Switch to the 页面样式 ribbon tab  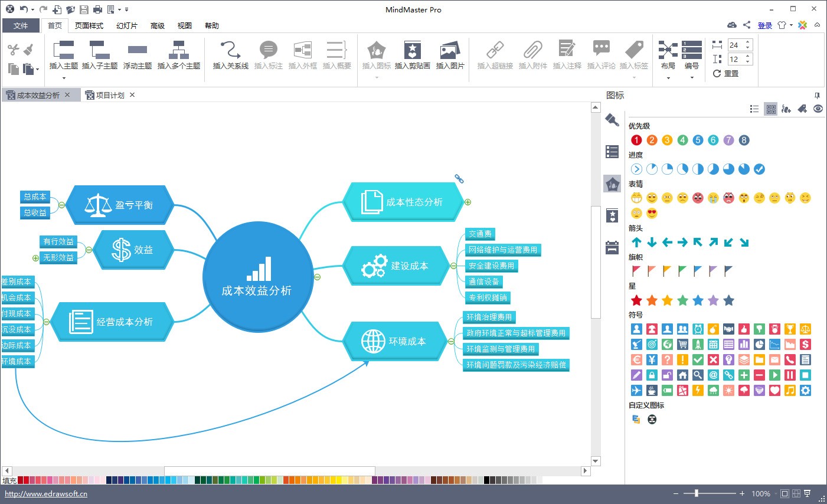89,25
